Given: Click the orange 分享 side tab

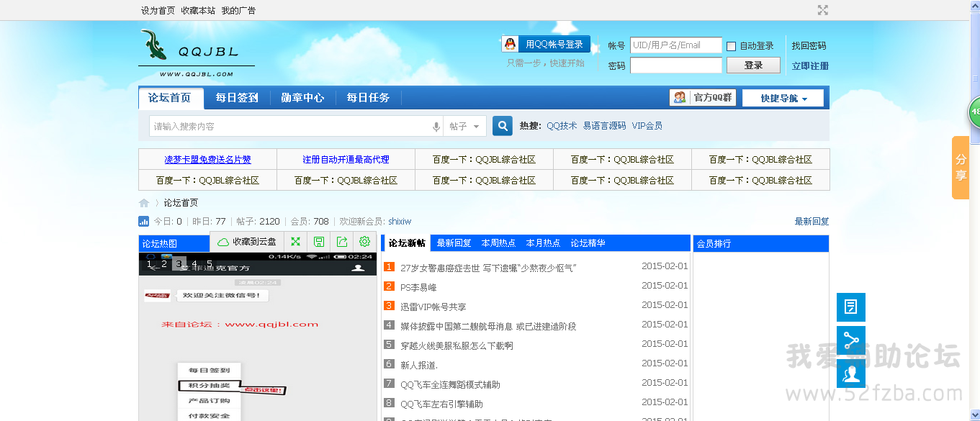Looking at the screenshot, I should coord(961,168).
